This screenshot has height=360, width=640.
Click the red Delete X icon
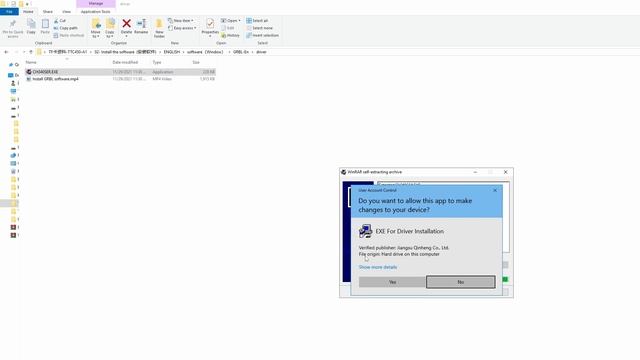coord(127,24)
